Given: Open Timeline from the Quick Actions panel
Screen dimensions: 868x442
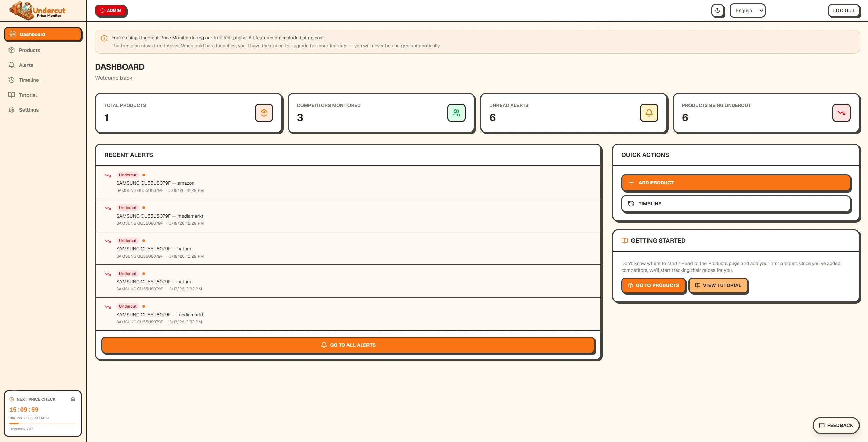Looking at the screenshot, I should click(736, 204).
